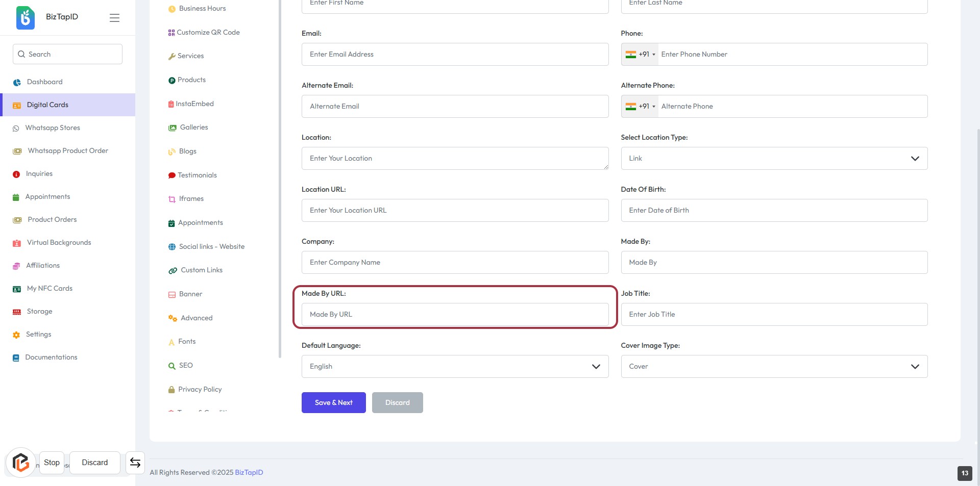Click the swap arrows icon at bottom
Screen dimensions: 980x486
coord(135,463)
